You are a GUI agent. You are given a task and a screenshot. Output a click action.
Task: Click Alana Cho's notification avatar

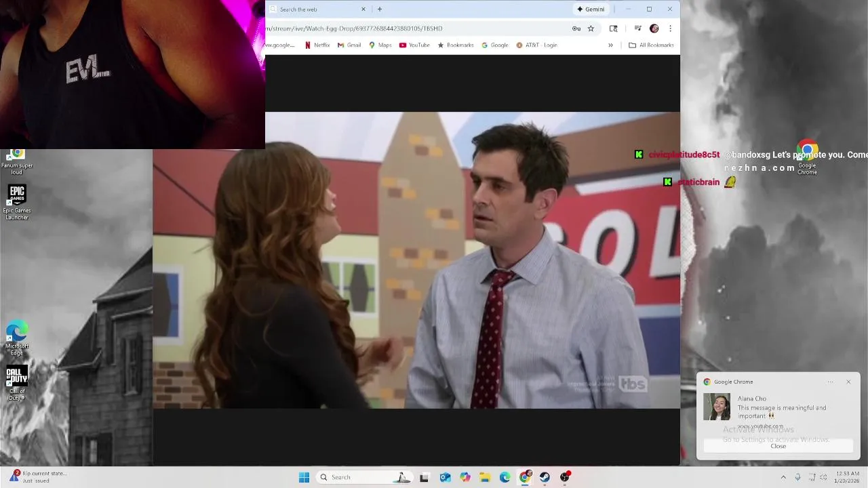[717, 407]
